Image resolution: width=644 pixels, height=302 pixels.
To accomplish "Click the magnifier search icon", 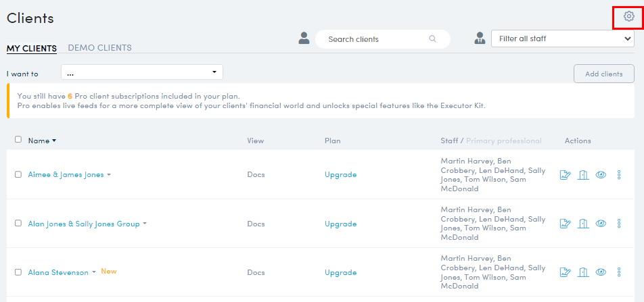I will click(x=432, y=39).
